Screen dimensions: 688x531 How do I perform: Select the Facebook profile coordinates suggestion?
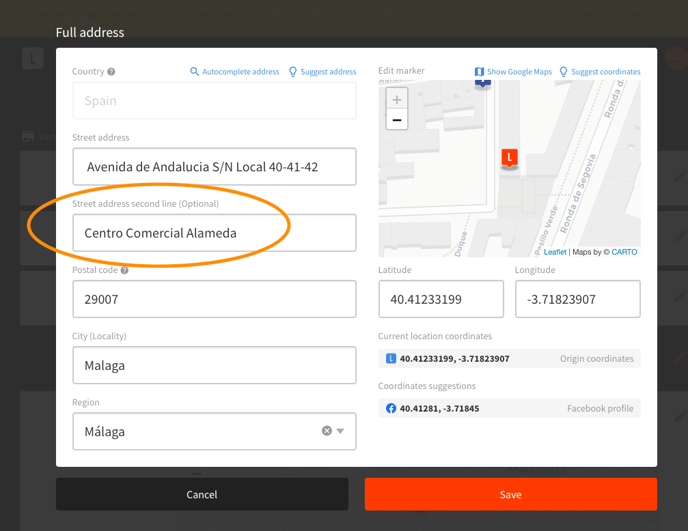(509, 408)
